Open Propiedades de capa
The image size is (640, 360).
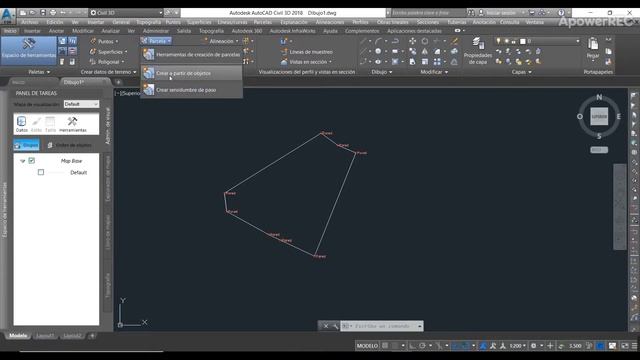point(478,51)
